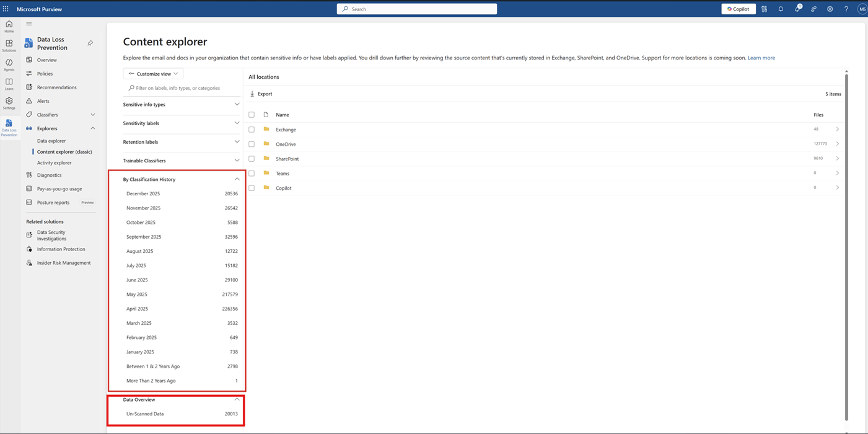Drill into the OneDrive row chevron

(x=837, y=144)
